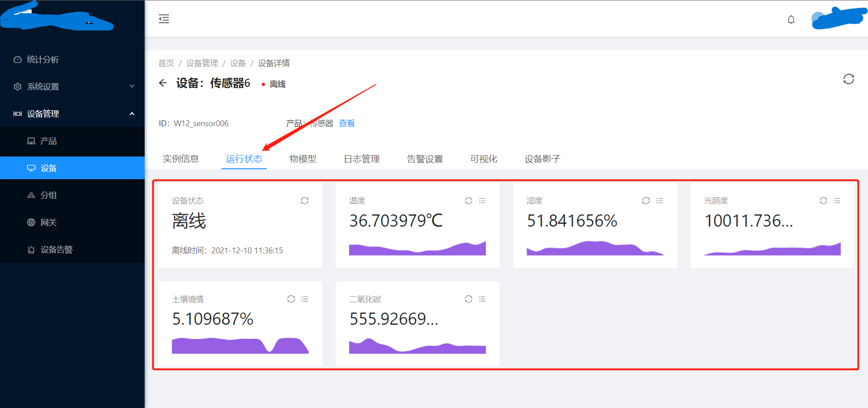
Task: Click the 5.109687% soil moisture value
Action: pyautogui.click(x=212, y=319)
